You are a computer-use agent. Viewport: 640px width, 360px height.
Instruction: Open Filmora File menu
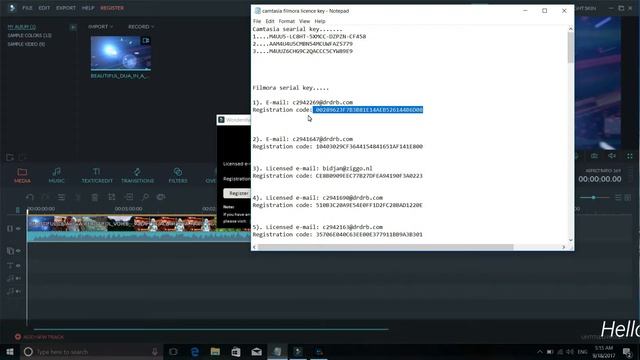click(x=27, y=8)
